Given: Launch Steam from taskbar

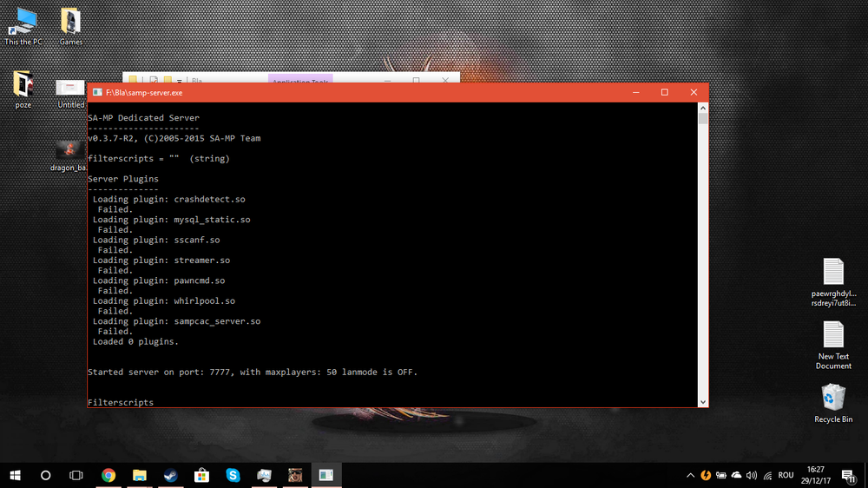Looking at the screenshot, I should pyautogui.click(x=170, y=475).
